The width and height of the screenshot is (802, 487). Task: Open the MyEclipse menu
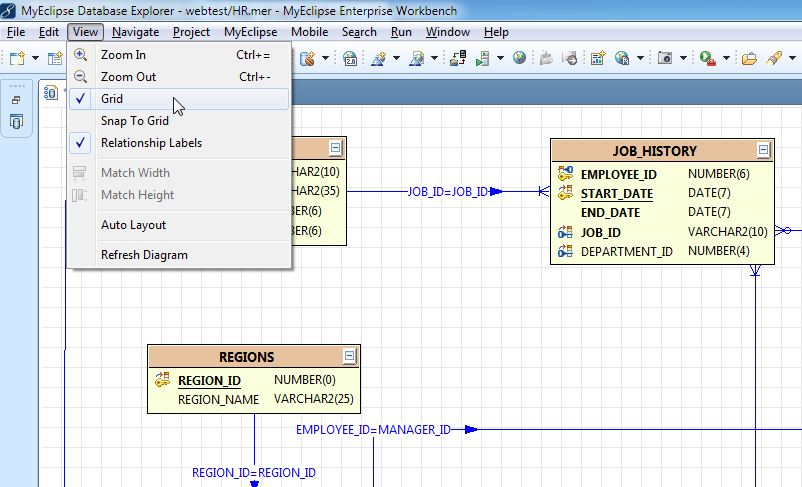tap(250, 32)
